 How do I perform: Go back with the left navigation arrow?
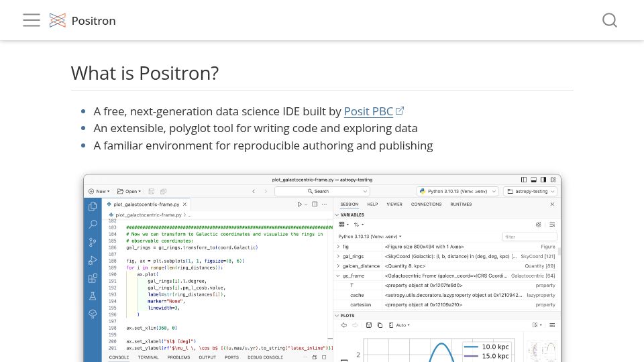tap(254, 191)
